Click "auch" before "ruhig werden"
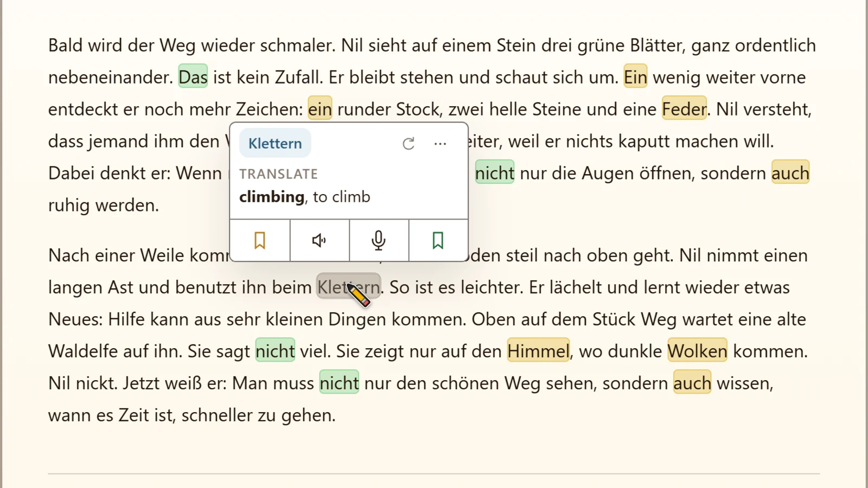The height and width of the screenshot is (488, 868). click(790, 173)
